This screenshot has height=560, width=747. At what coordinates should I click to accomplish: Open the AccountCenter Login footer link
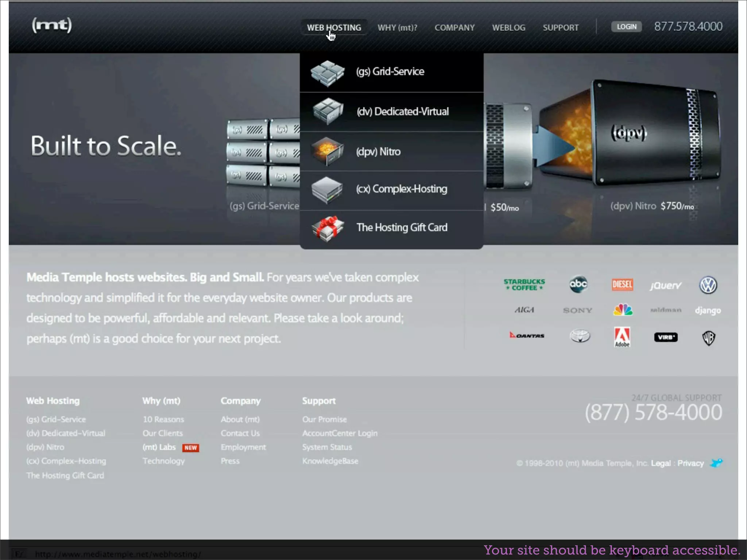[340, 433]
